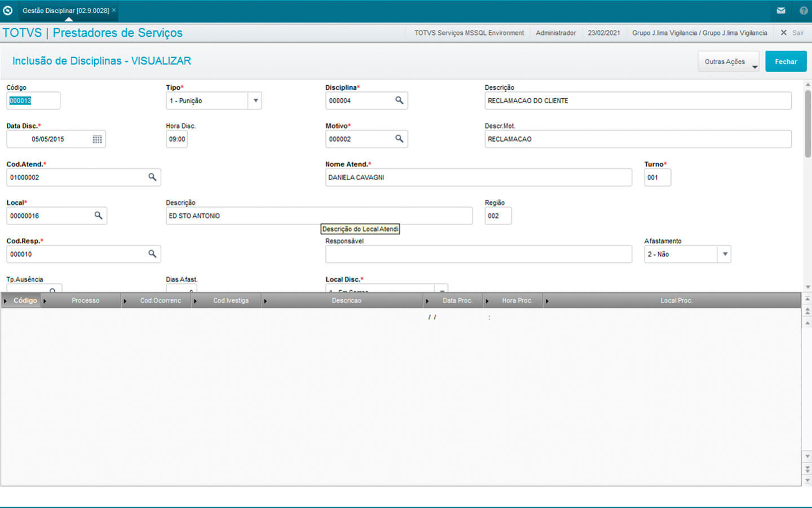Expand the Afastamento dropdown
Screen dimensions: 812x508
pyautogui.click(x=725, y=254)
